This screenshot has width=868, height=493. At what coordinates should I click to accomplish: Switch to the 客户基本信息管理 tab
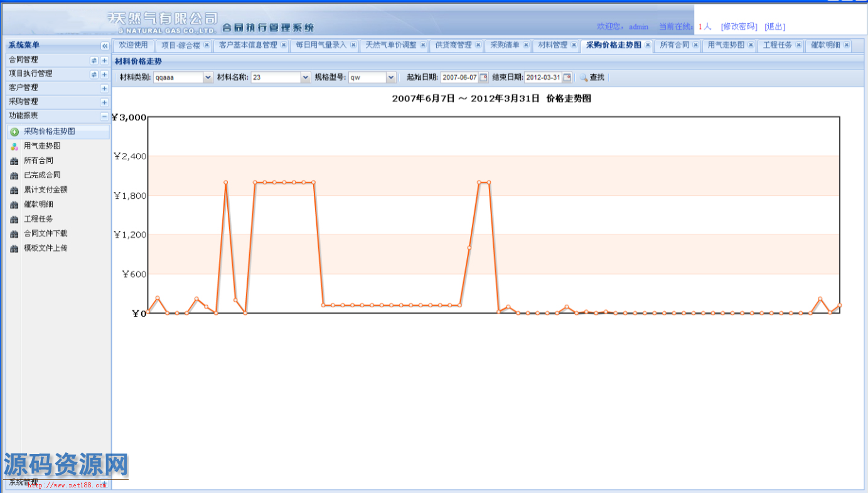click(248, 45)
